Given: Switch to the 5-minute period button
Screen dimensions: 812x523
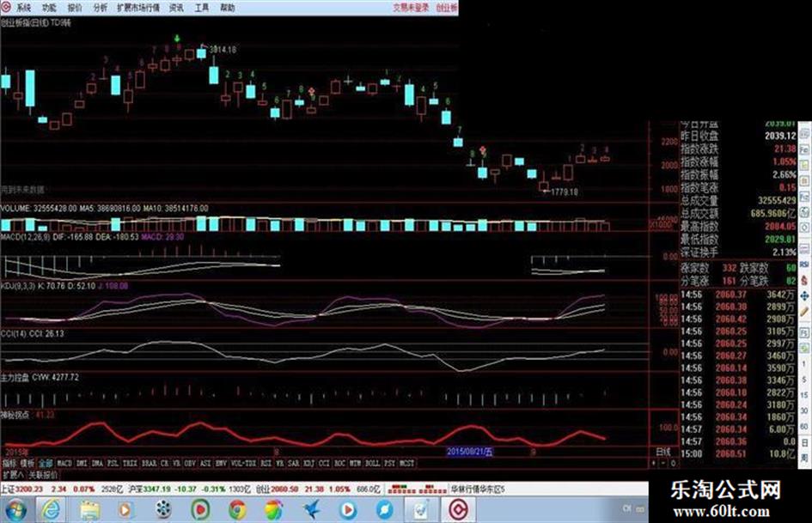Looking at the screenshot, I should click(804, 380).
